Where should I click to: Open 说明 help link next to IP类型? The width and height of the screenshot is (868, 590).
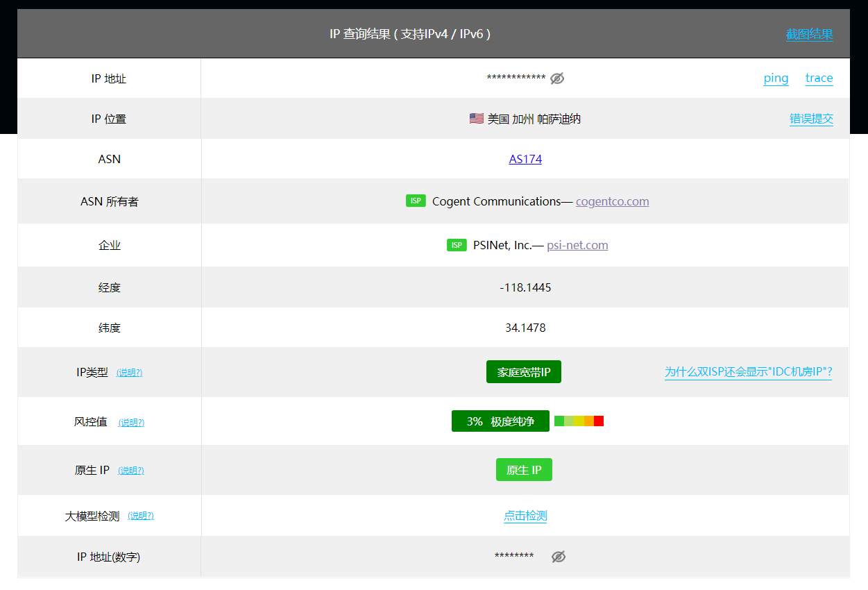coord(129,373)
